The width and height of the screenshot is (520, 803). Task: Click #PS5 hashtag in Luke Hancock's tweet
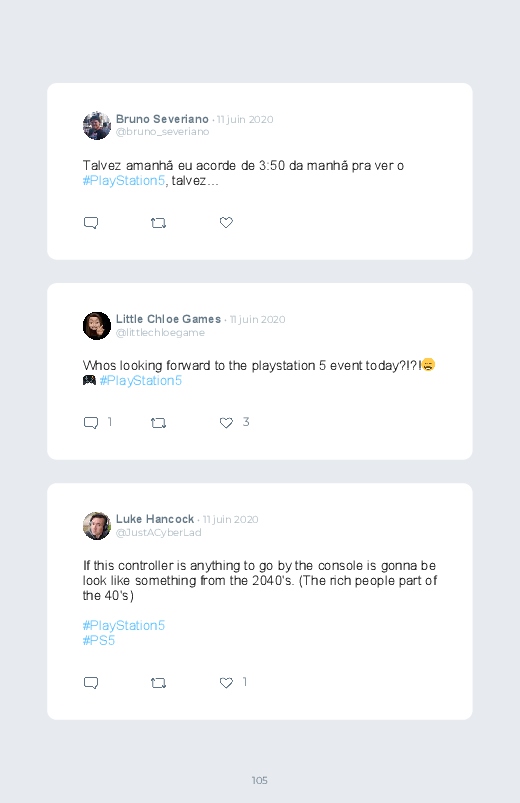click(x=99, y=641)
